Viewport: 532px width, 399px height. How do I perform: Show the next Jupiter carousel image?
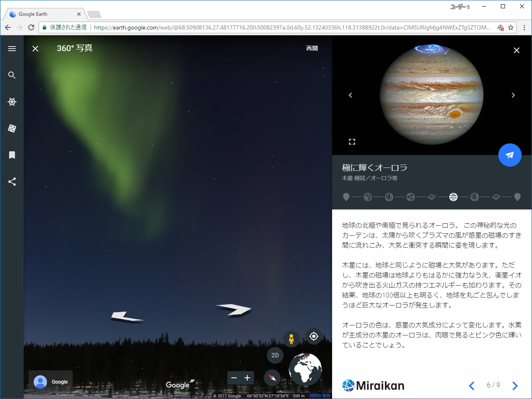click(x=513, y=95)
